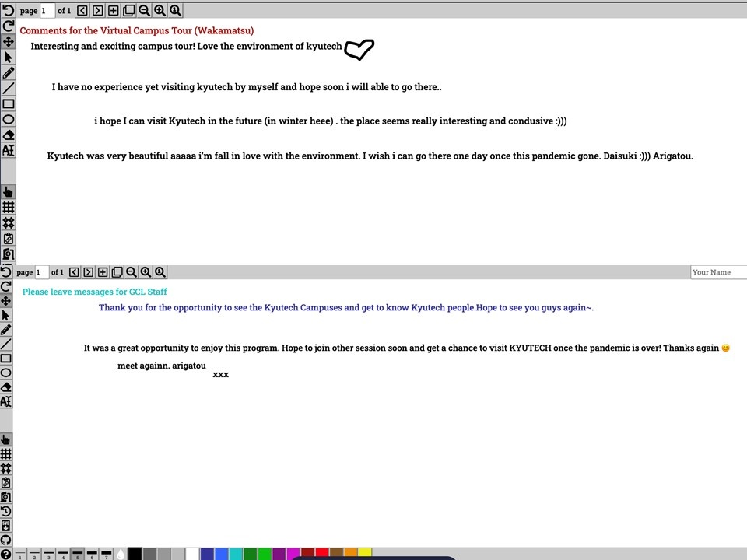Select the text tool on Campus Tour board
The width and height of the screenshot is (747, 560).
click(8, 150)
